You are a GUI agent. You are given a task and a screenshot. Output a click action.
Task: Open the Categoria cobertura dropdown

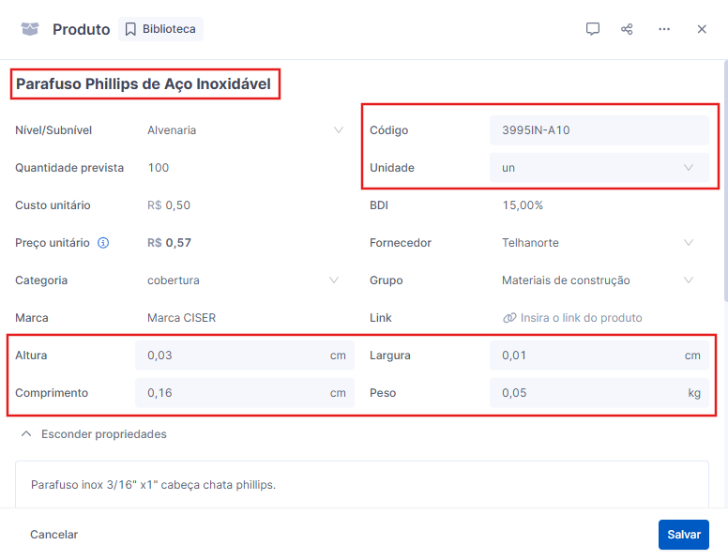pos(245,280)
